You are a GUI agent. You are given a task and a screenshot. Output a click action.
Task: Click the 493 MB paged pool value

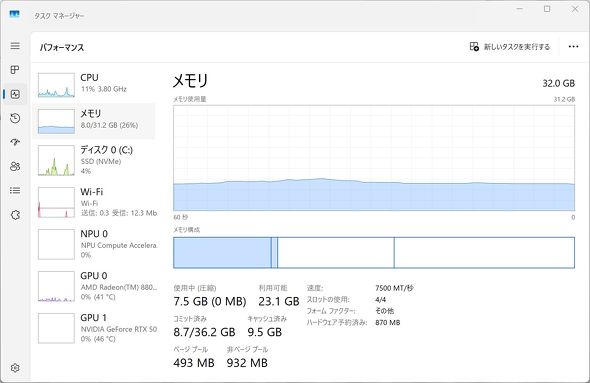pos(194,363)
